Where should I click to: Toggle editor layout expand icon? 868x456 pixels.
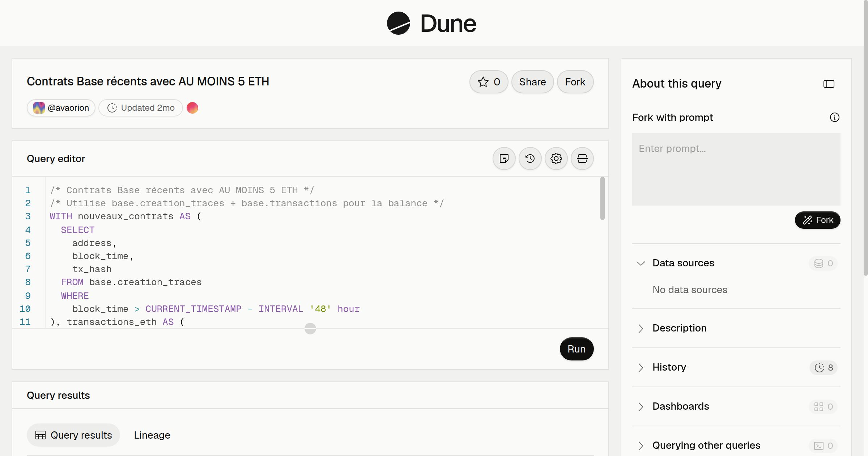[582, 159]
